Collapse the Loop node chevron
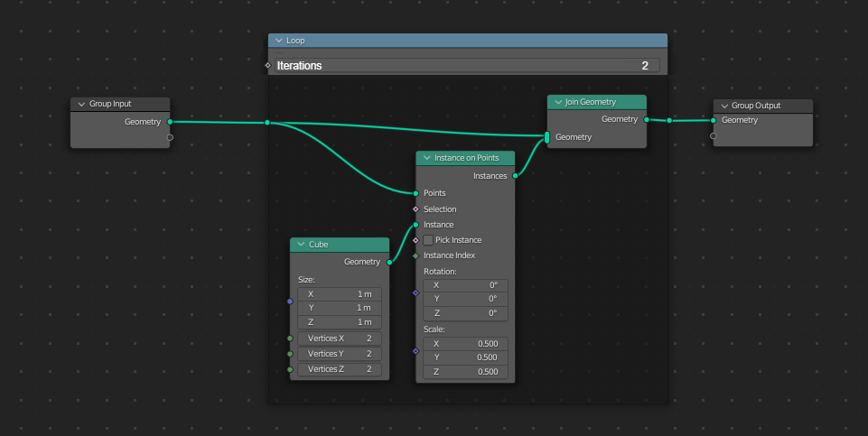868x436 pixels. point(278,41)
